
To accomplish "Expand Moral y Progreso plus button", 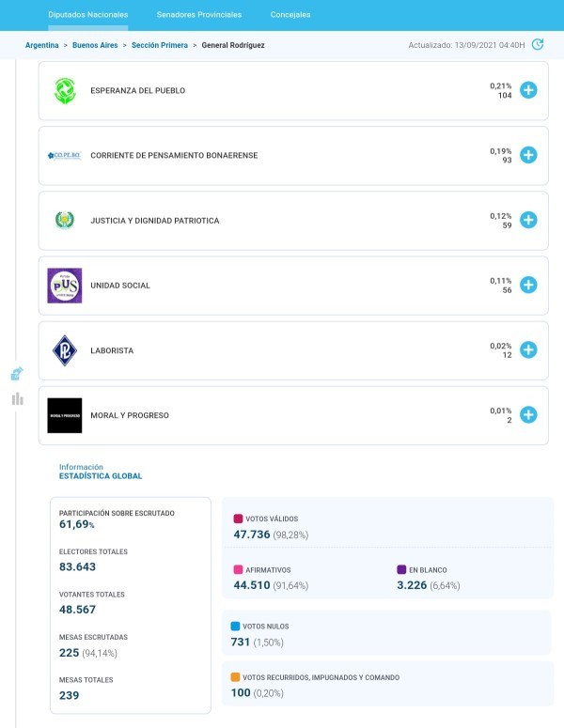I will 528,414.
